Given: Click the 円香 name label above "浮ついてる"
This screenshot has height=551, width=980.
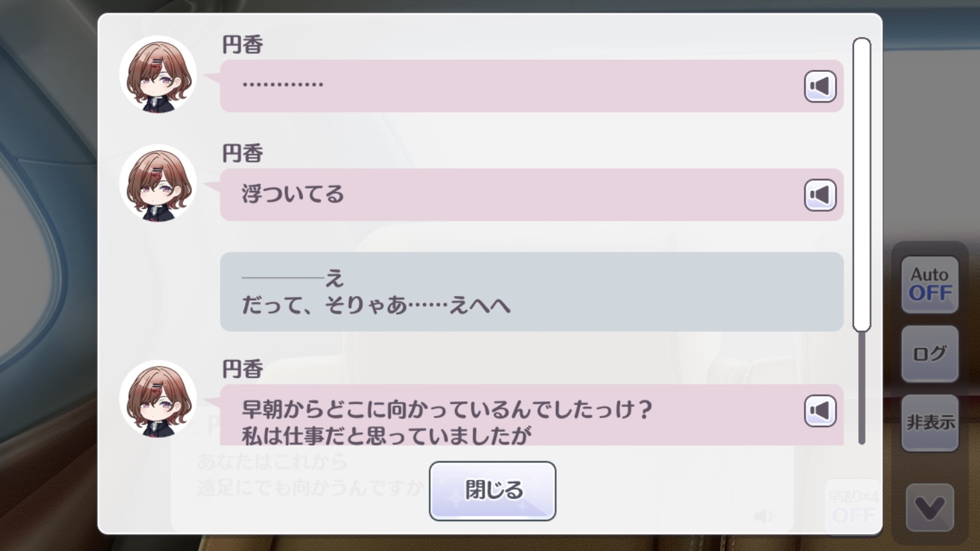Looking at the screenshot, I should (x=242, y=154).
